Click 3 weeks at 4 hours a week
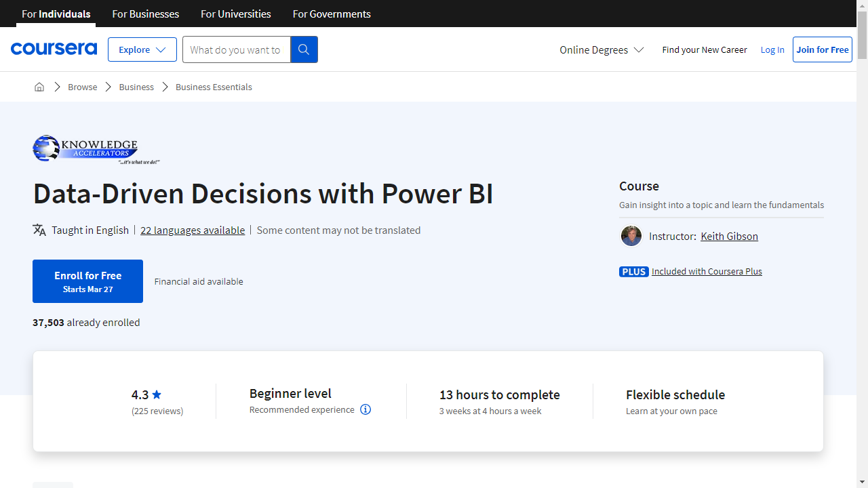The image size is (868, 488). 490,411
